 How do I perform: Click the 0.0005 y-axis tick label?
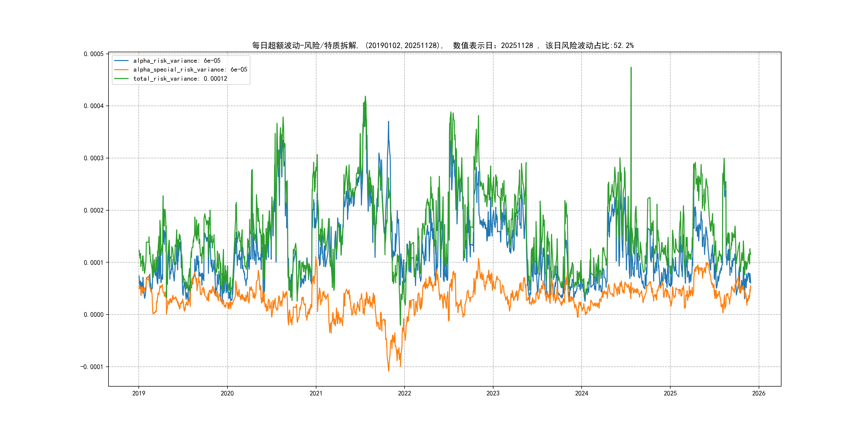94,54
